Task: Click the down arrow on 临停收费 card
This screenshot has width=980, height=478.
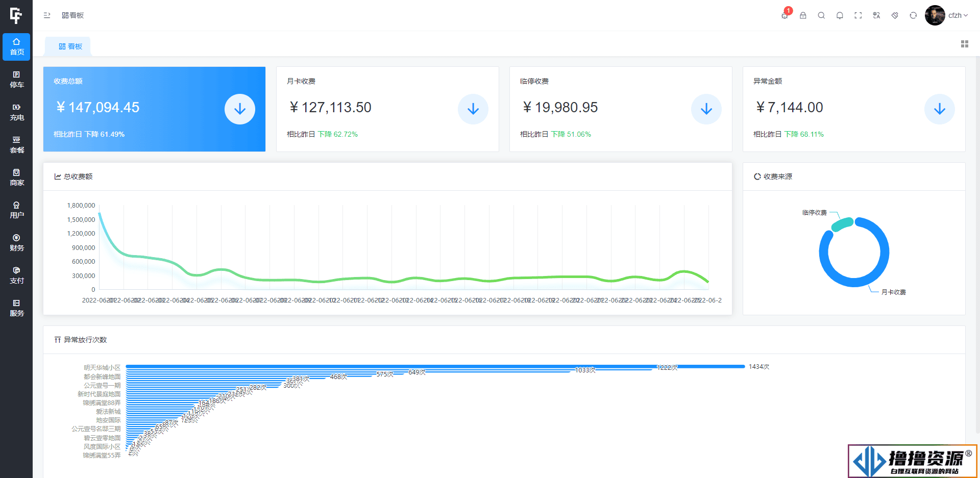Action: tap(706, 109)
